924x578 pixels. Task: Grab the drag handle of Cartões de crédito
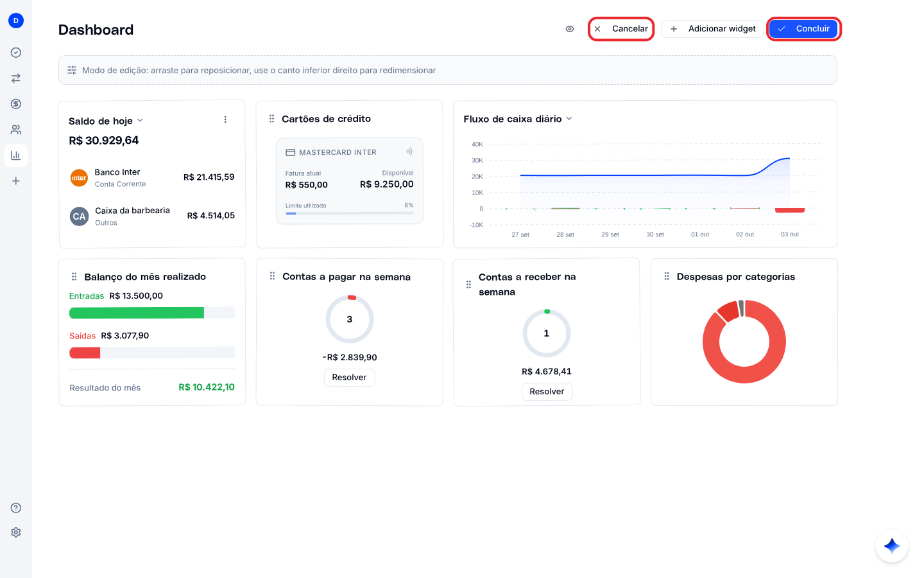[x=272, y=119]
